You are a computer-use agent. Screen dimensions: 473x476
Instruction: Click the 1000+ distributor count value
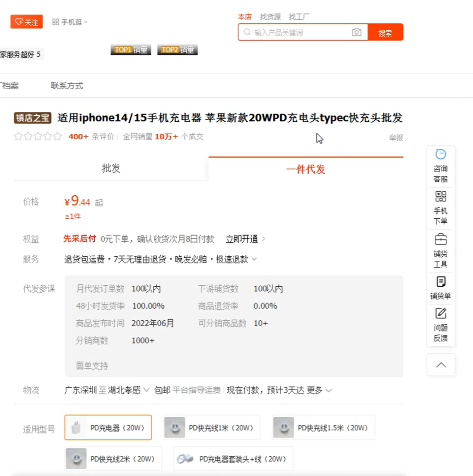(143, 341)
